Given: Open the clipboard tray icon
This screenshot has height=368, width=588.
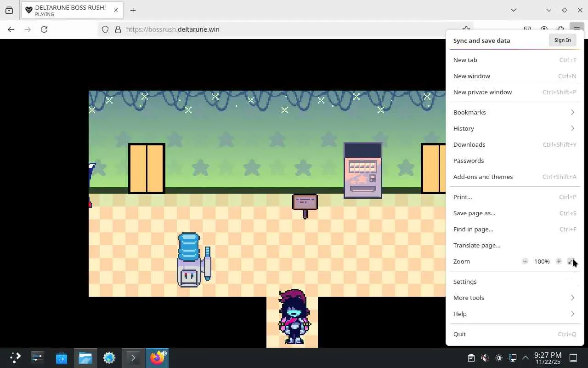Looking at the screenshot, I should (471, 358).
